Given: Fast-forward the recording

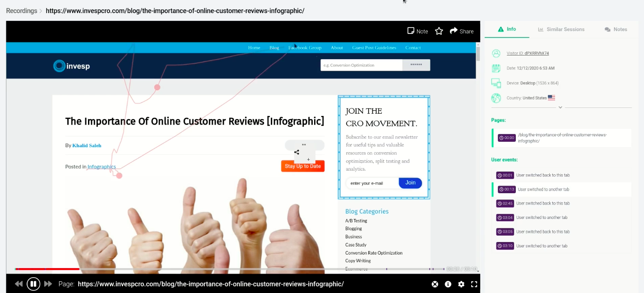Looking at the screenshot, I should 48,284.
